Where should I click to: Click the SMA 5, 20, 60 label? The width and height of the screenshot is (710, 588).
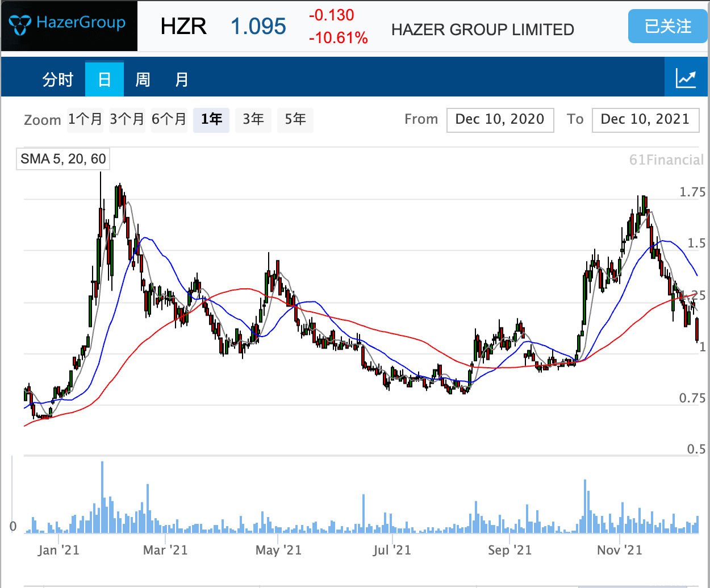(63, 159)
